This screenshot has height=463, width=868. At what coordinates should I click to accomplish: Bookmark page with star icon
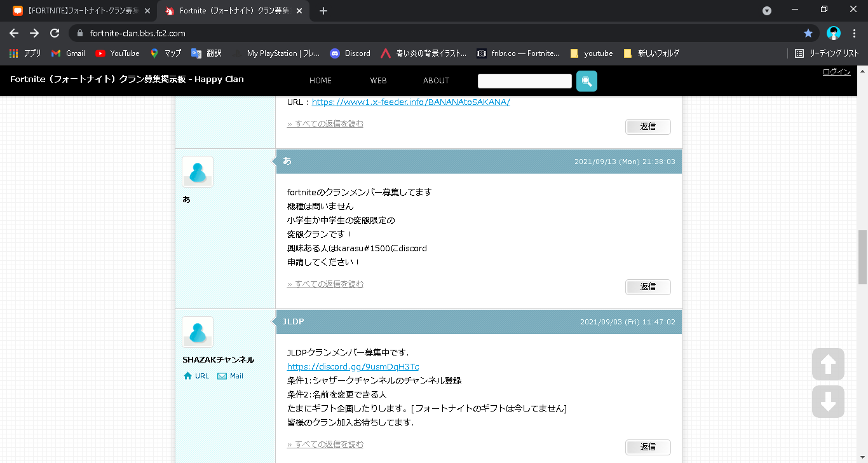808,33
